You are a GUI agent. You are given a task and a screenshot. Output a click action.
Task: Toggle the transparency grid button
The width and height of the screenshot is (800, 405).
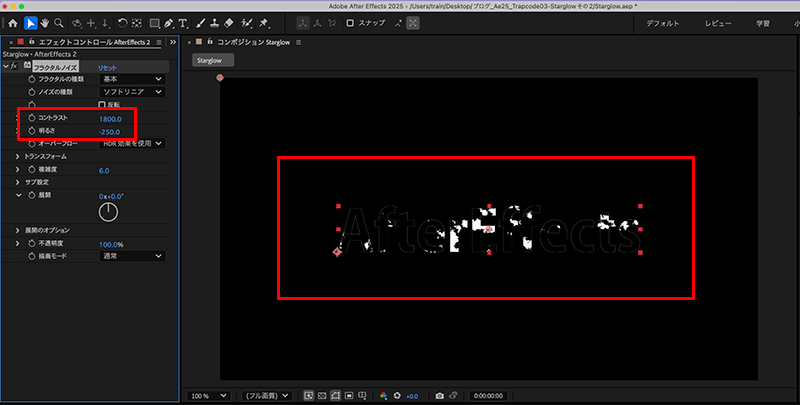point(322,396)
